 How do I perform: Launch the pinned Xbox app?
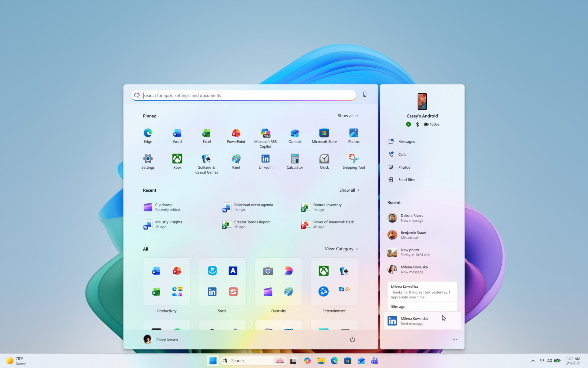[177, 162]
